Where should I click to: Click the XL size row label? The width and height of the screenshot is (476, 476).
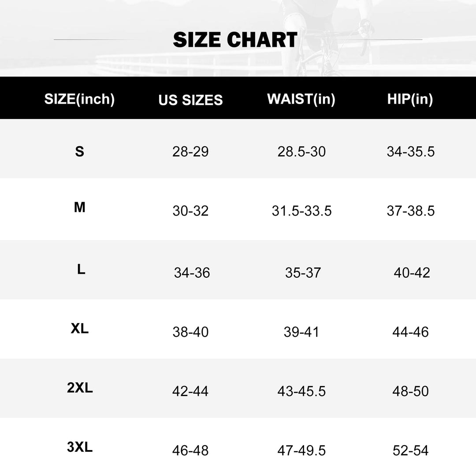[80, 328]
